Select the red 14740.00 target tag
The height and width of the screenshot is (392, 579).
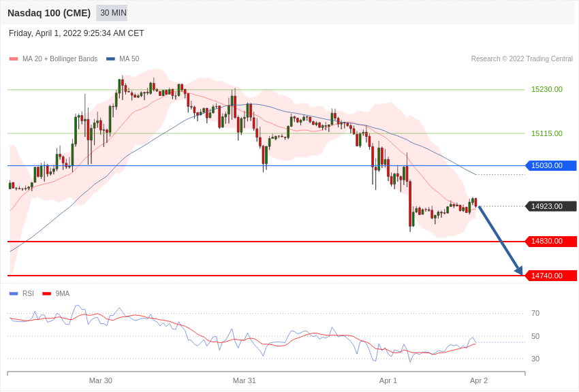click(x=552, y=276)
